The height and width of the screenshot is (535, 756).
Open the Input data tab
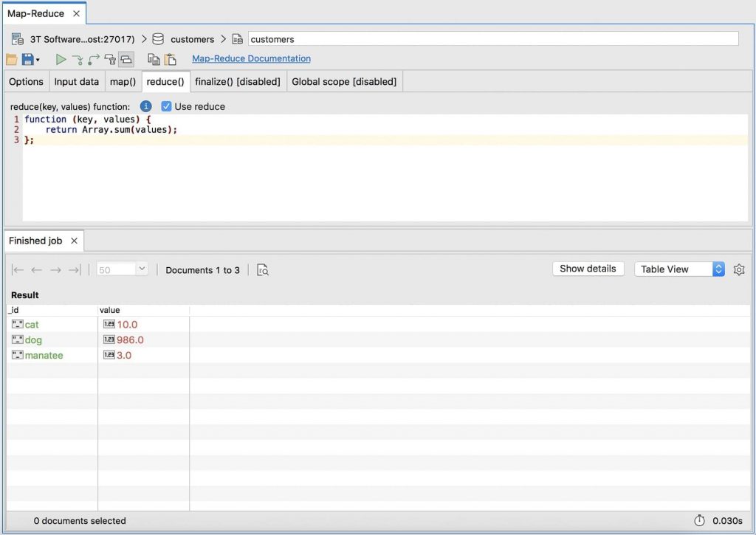coord(77,81)
